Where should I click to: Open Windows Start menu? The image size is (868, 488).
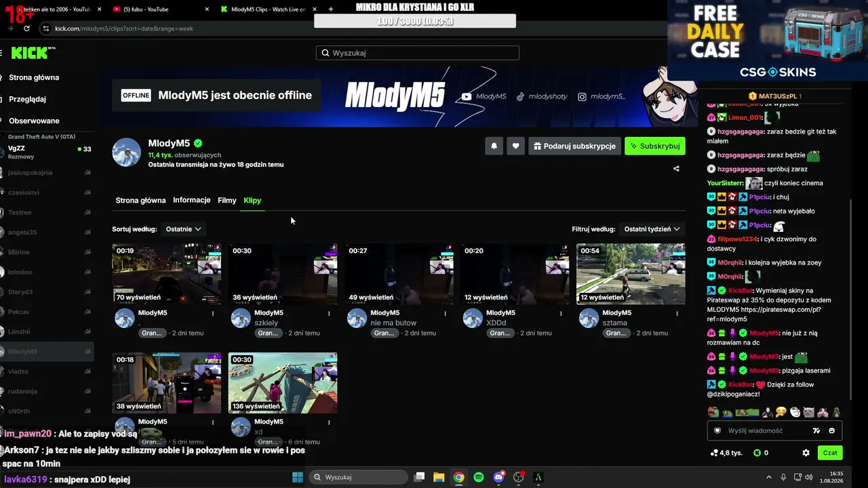click(x=298, y=477)
